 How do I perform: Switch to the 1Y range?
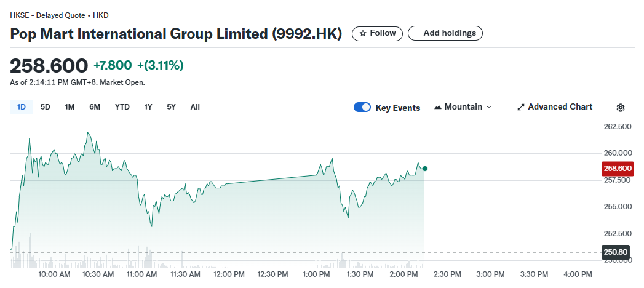pos(148,107)
